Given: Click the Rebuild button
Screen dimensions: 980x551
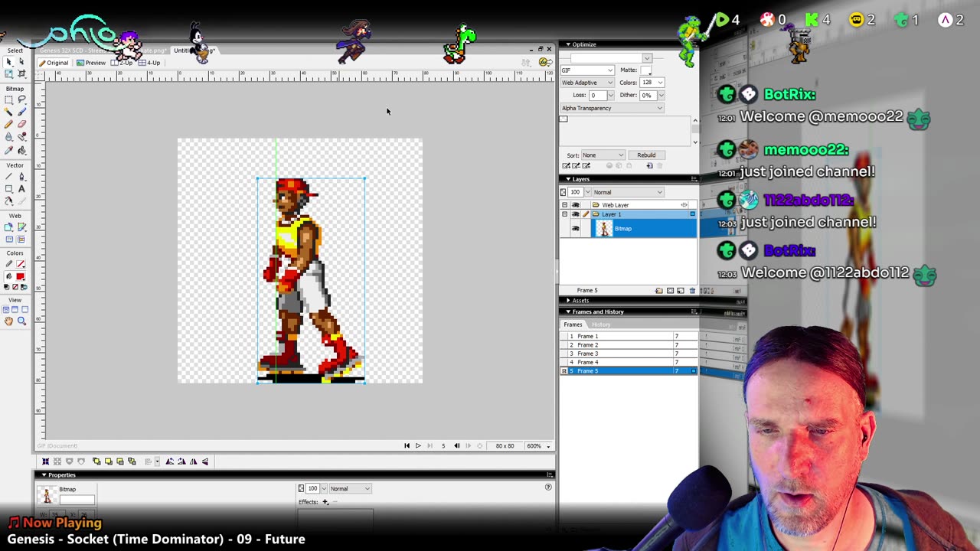Looking at the screenshot, I should point(646,155).
